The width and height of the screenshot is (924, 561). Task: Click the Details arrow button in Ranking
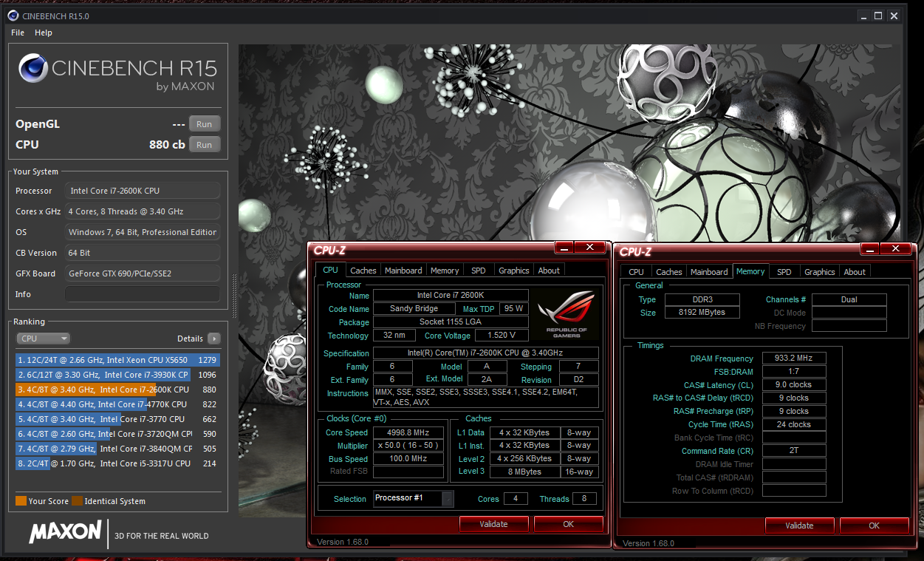(213, 339)
